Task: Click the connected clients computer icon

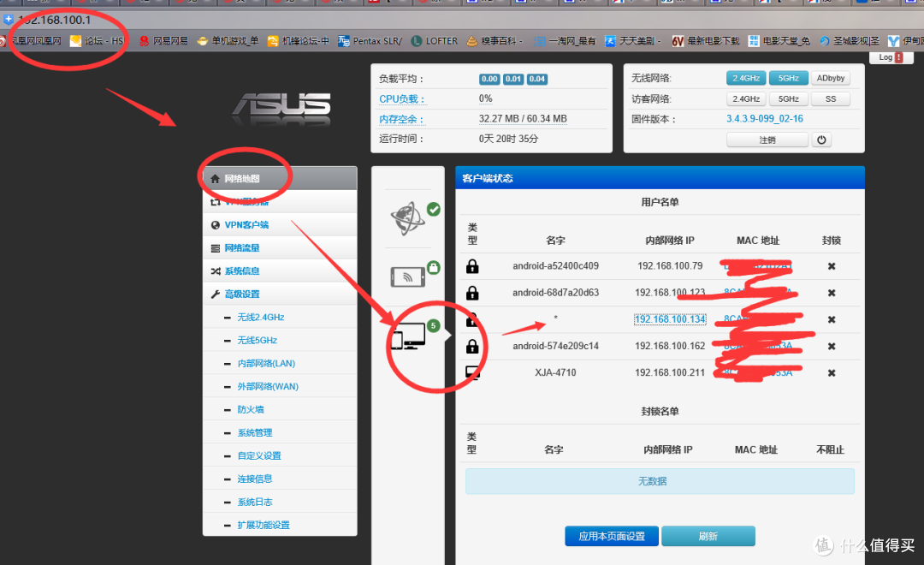Action: point(408,336)
